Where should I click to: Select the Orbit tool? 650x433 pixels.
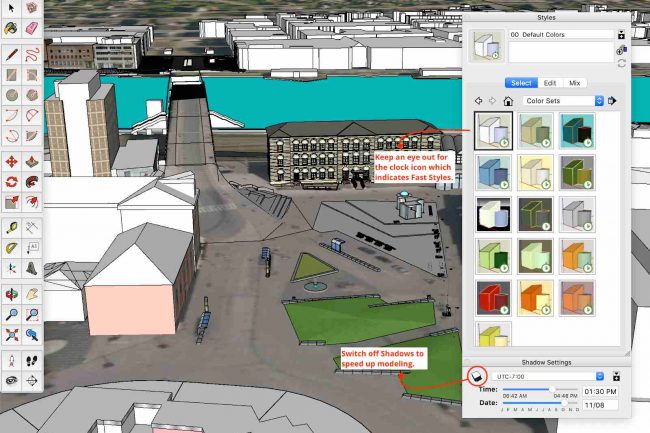(x=11, y=294)
